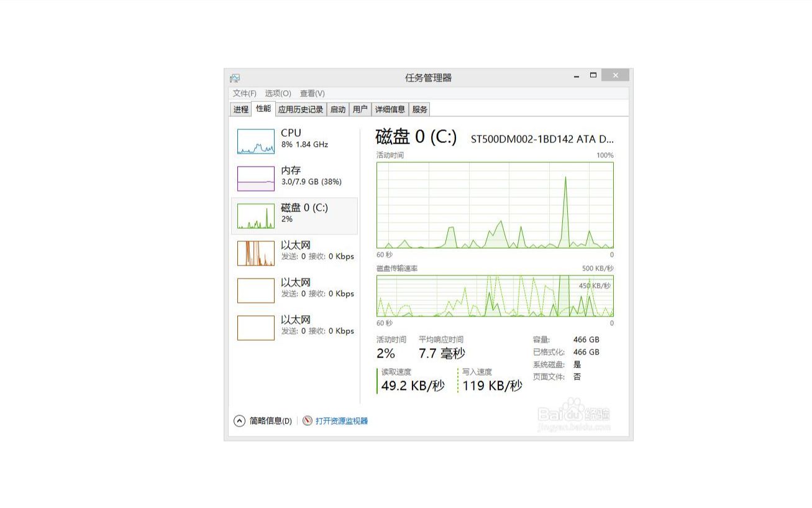The height and width of the screenshot is (508, 812).
Task: Click the 49.2 KB/秒 read speed value
Action: click(413, 386)
